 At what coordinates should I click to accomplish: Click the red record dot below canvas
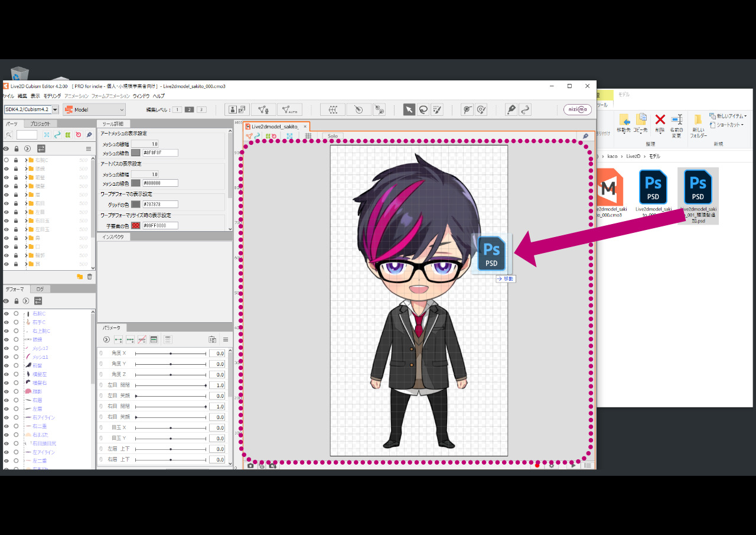537,466
